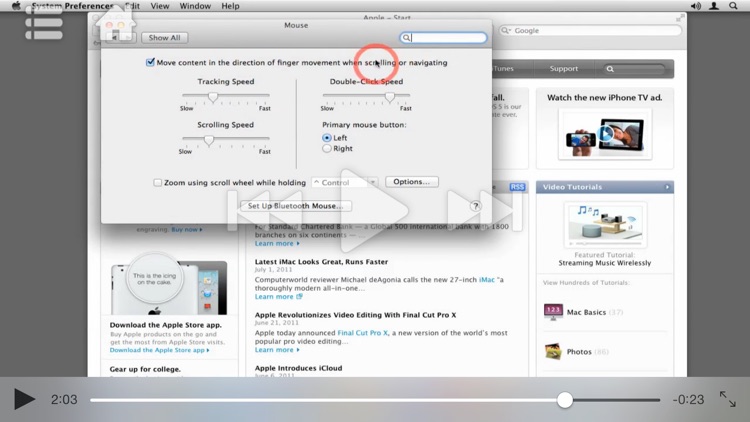Toggle fullscreen with the expand arrows icon
Viewport: 750px width, 422px height.
(x=728, y=399)
